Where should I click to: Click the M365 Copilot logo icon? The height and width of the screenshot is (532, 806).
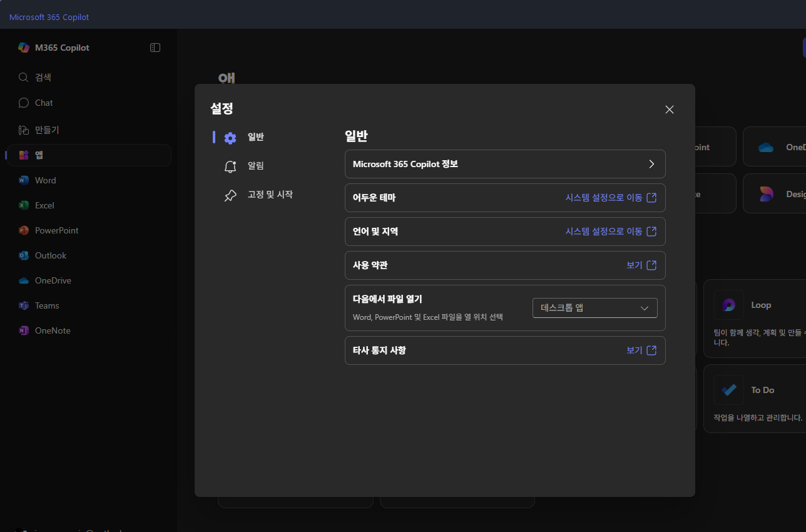(x=24, y=48)
